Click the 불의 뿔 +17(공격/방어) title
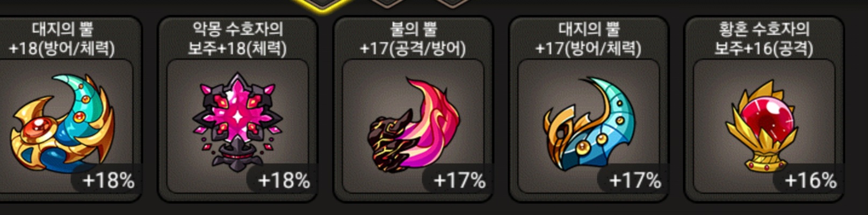868x215 pixels. 413,39
